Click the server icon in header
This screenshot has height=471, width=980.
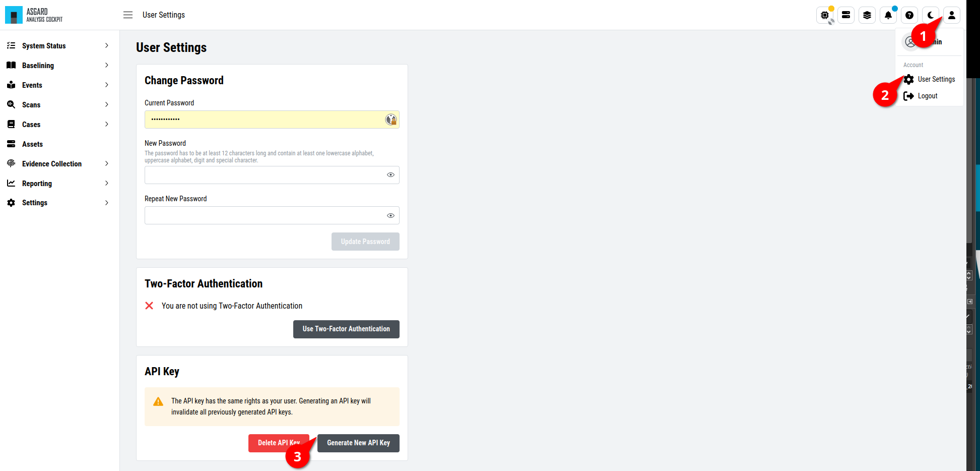(846, 15)
